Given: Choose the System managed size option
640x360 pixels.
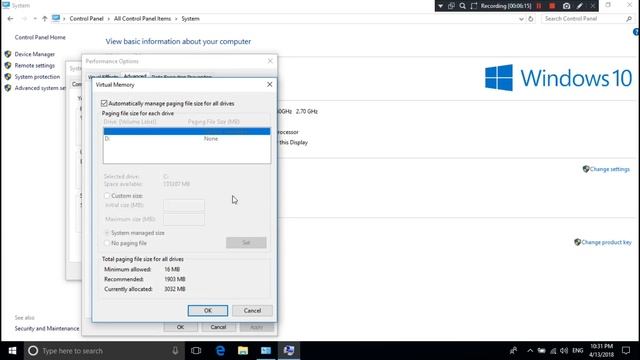Looking at the screenshot, I should (107, 233).
